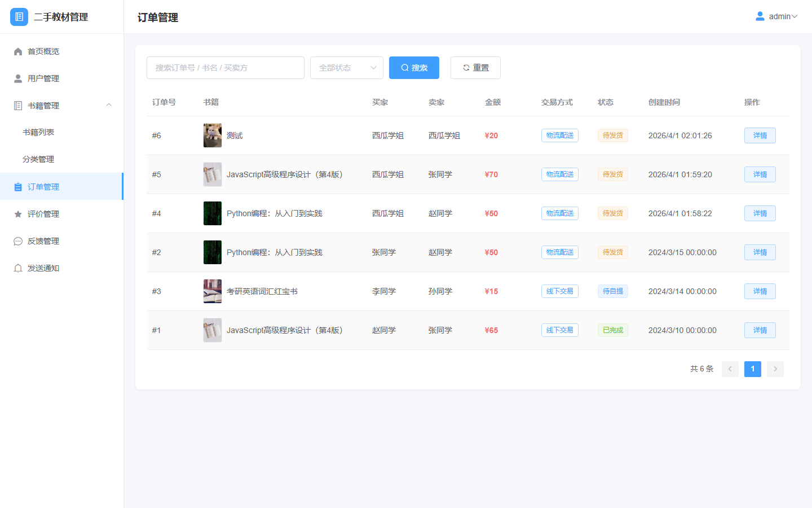Open 发送通知 page
The width and height of the screenshot is (812, 508).
[x=61, y=268]
